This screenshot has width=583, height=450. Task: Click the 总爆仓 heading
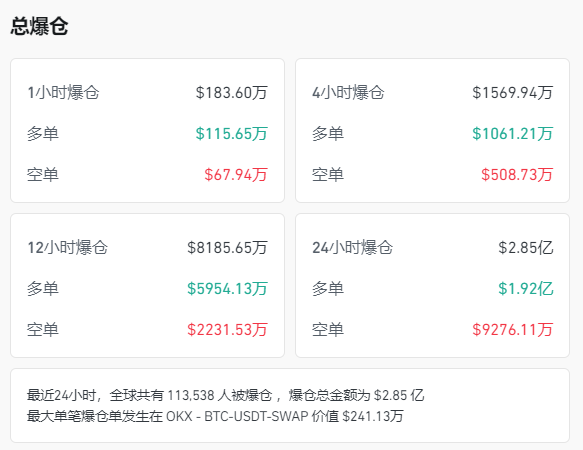click(39, 26)
